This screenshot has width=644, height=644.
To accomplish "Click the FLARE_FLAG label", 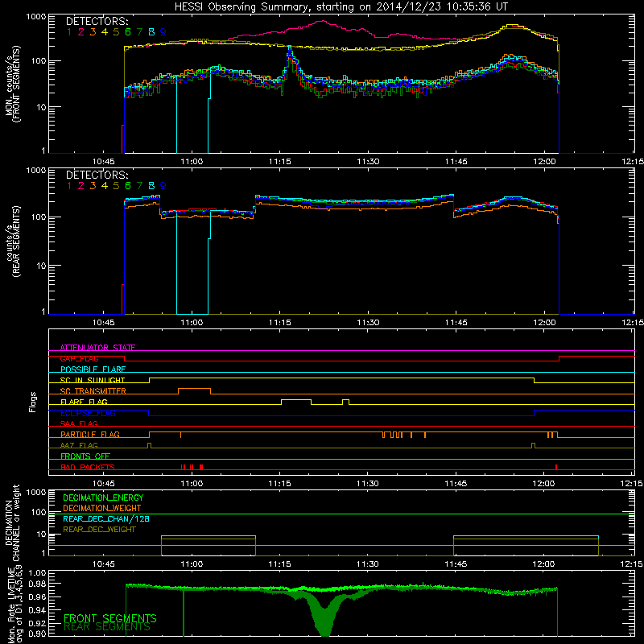I will [84, 402].
